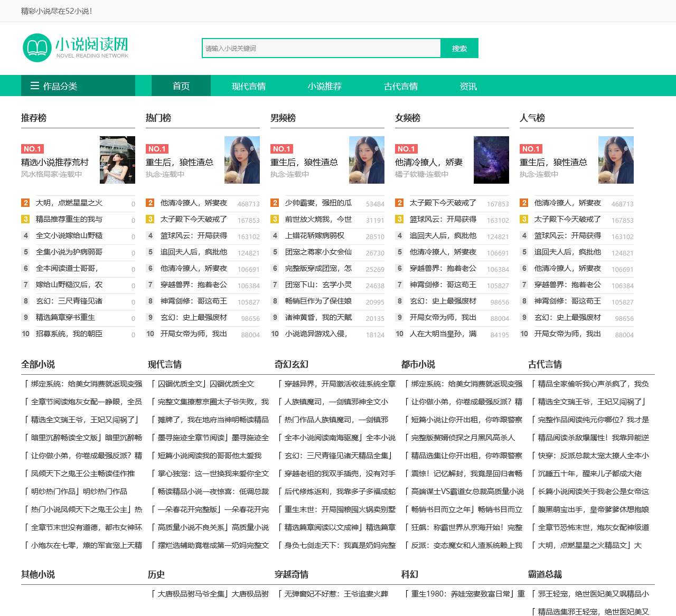Click the 热门榜 NO.1 book cover

pyautogui.click(x=242, y=160)
